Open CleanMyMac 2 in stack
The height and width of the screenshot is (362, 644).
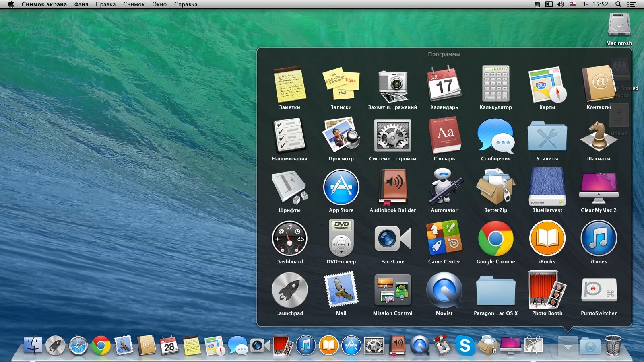[x=599, y=187]
